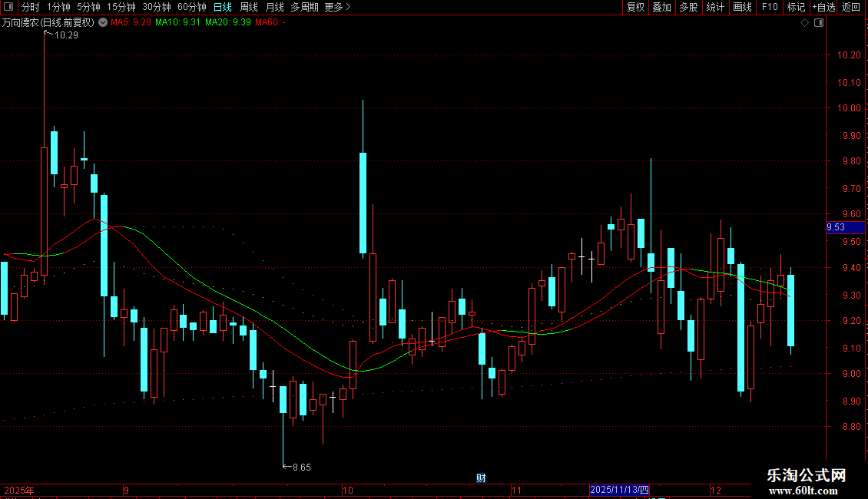This screenshot has height=499, width=868.
Task: Click month 10 on the time axis
Action: click(x=348, y=490)
